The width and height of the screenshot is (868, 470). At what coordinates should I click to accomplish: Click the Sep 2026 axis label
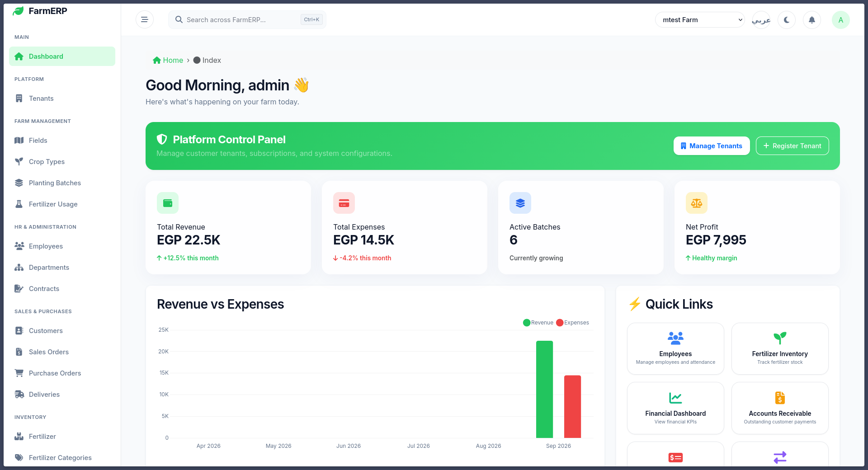pos(558,446)
